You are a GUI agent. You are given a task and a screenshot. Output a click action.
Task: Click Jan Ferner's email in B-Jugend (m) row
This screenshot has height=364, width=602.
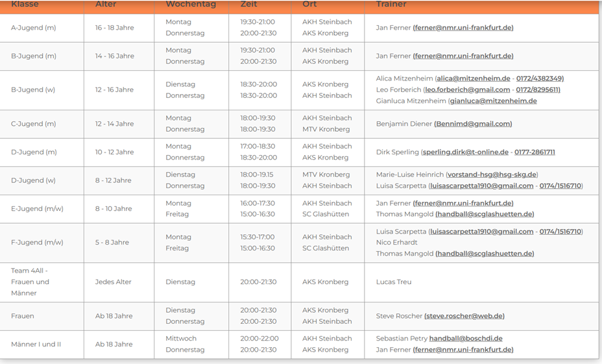pos(463,56)
